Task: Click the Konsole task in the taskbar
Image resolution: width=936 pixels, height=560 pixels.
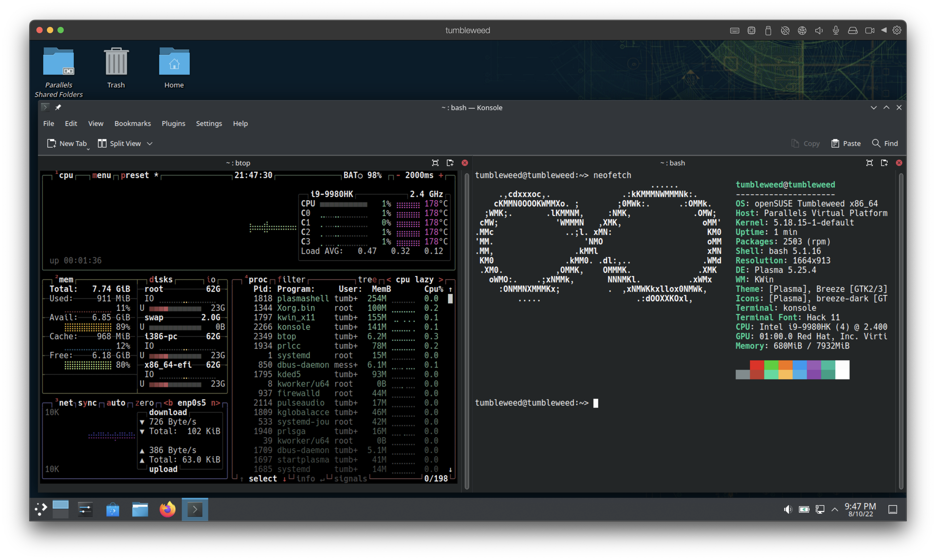Action: [x=195, y=509]
